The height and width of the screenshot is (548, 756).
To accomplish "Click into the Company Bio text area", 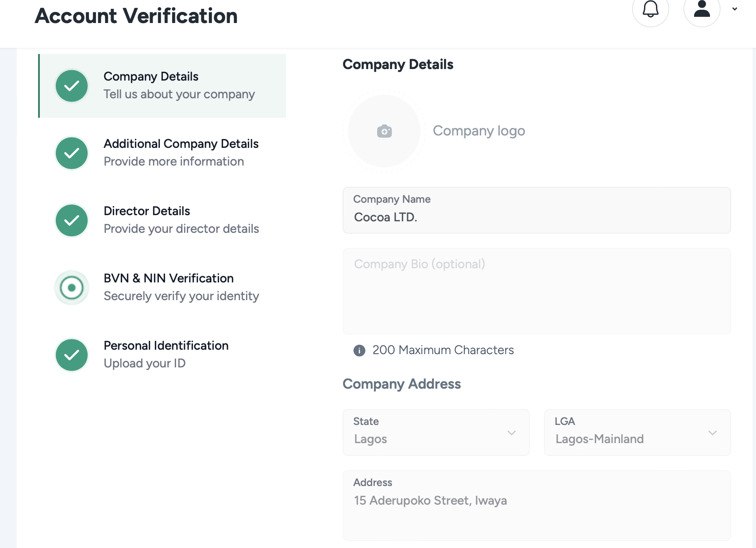I will point(536,291).
